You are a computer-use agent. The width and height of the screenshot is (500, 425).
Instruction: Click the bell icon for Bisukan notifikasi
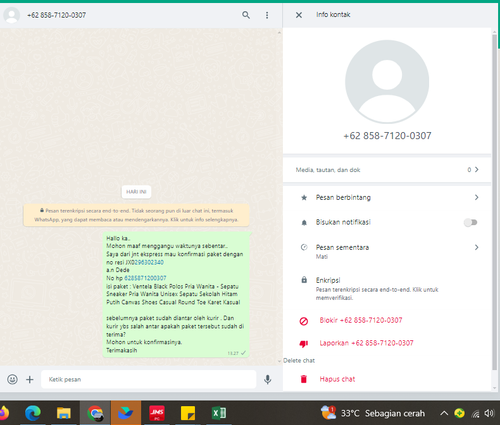click(304, 223)
